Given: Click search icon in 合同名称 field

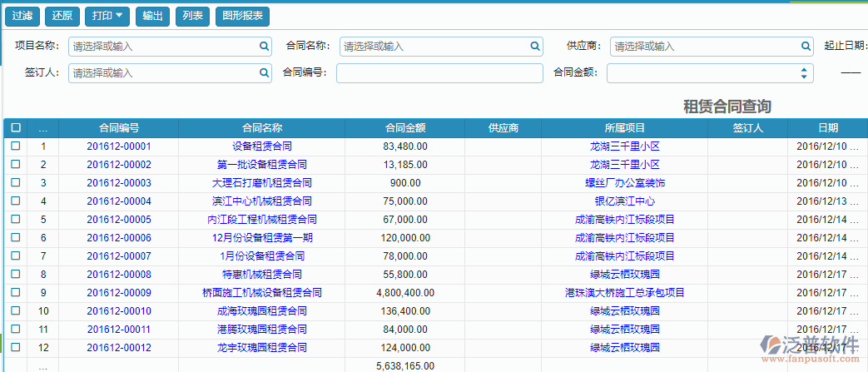Looking at the screenshot, I should click(x=535, y=47).
